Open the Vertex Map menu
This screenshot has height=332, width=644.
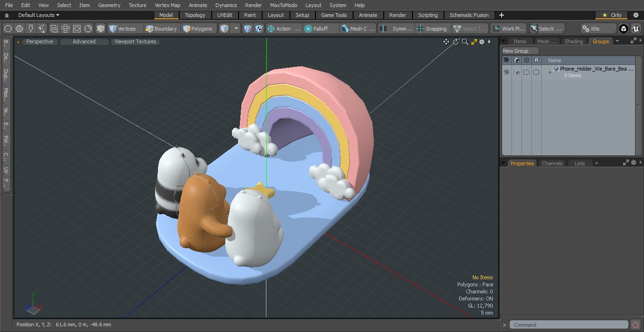tap(167, 5)
